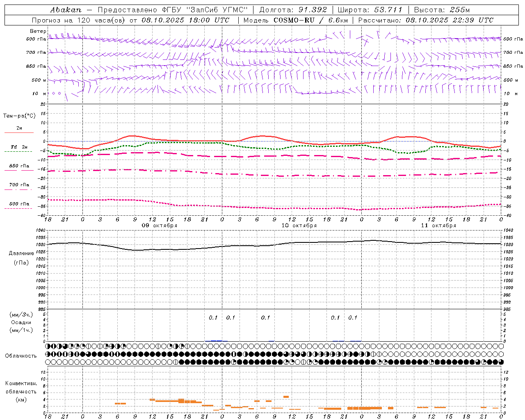This screenshot has height=420, width=525.
Task: Click the 500 м wind level label on the left
Action: tap(39, 80)
